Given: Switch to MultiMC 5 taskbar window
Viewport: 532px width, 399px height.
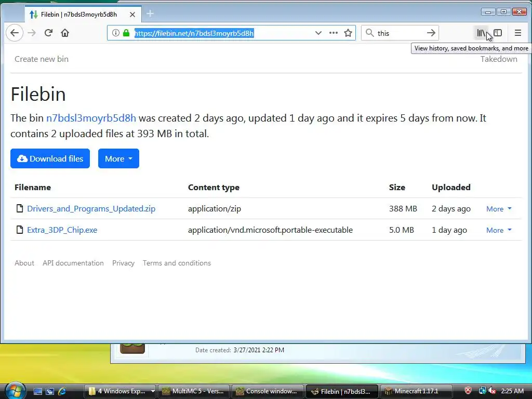Looking at the screenshot, I should pos(194,391).
